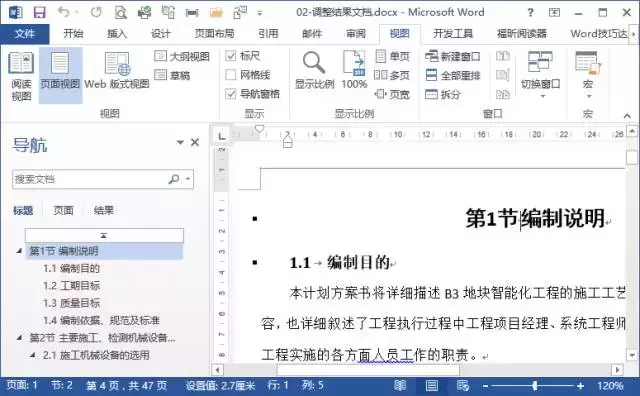
Task: Close the navigation pane
Action: coord(195,142)
